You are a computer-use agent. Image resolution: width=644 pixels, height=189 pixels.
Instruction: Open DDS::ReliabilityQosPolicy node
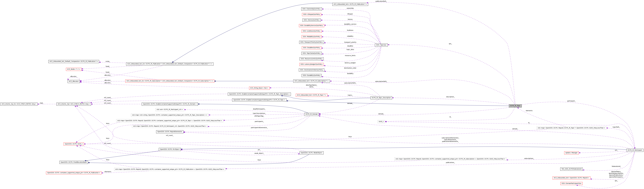point(311,37)
